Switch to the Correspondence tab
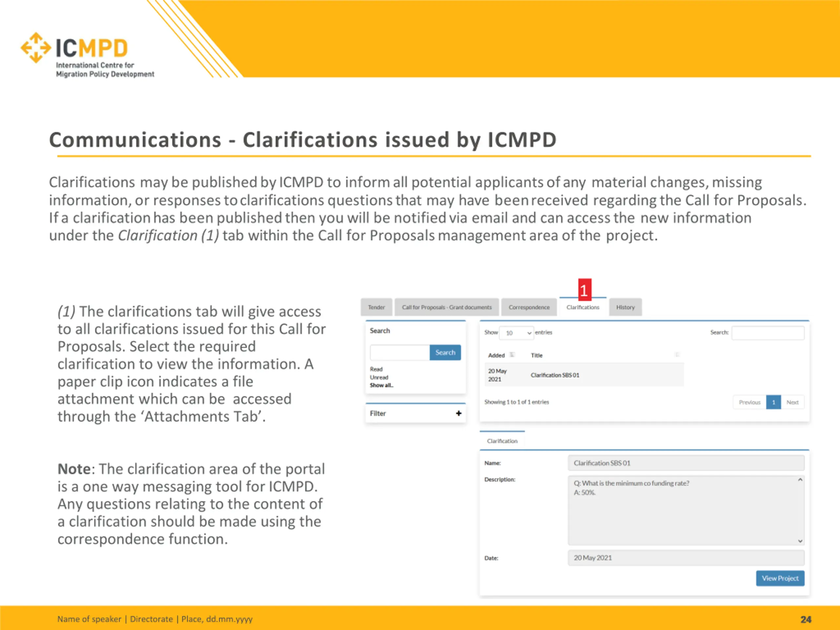Image resolution: width=840 pixels, height=630 pixels. tap(529, 307)
